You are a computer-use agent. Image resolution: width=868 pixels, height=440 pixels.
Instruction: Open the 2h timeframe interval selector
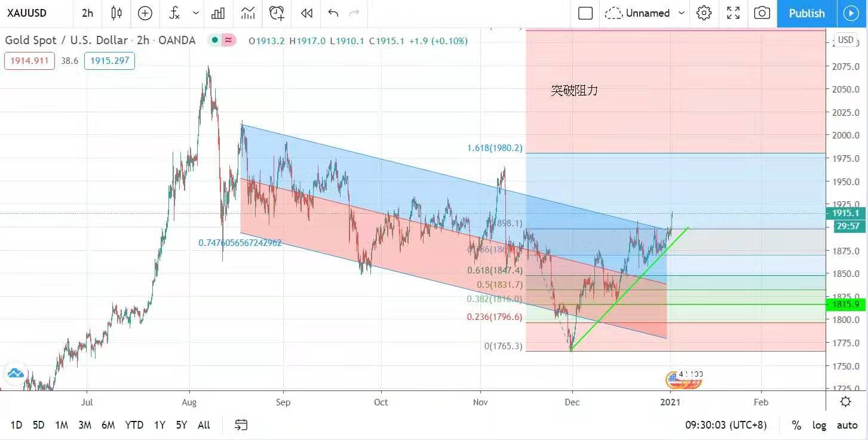[x=87, y=13]
